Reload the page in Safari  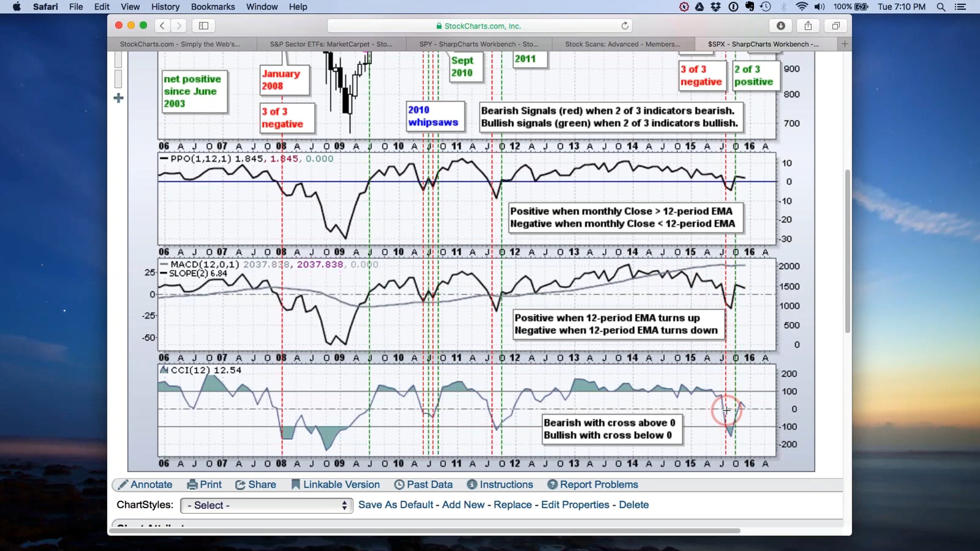point(625,26)
